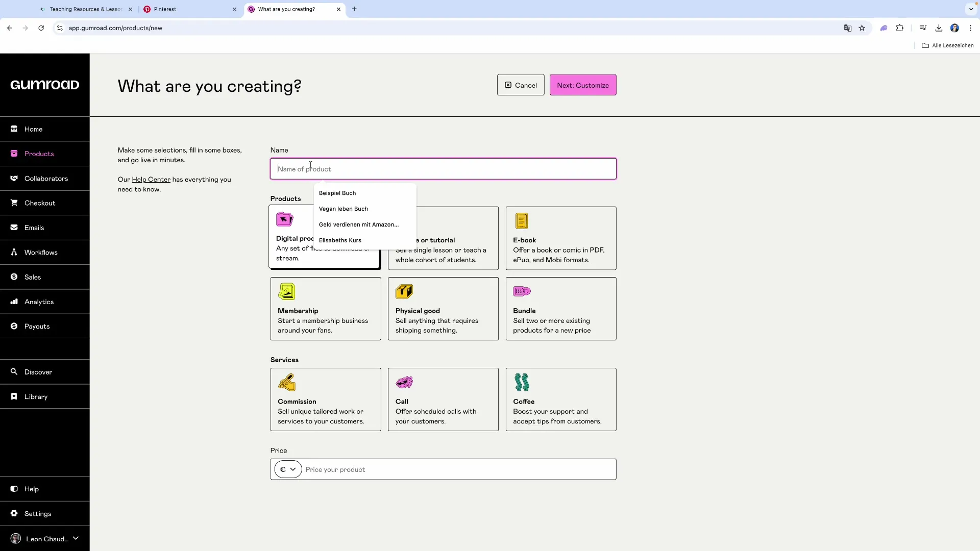Open Google Translate icon in address bar
The image size is (980, 551).
pyautogui.click(x=847, y=28)
